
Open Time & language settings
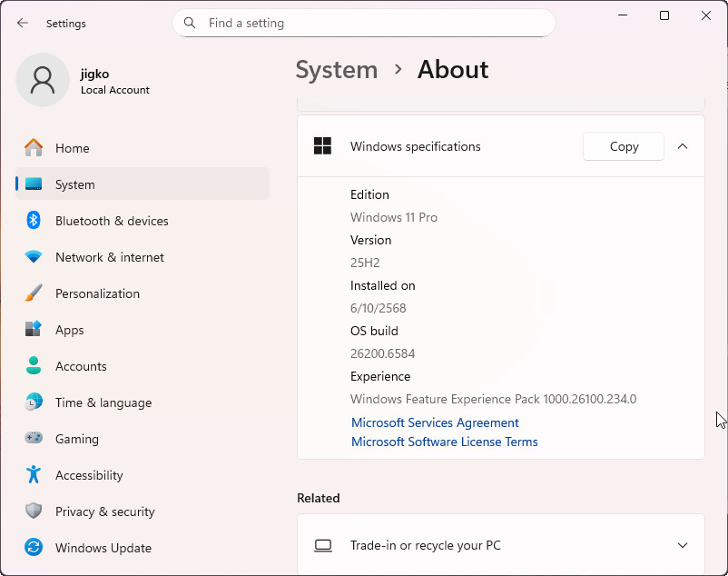(103, 402)
